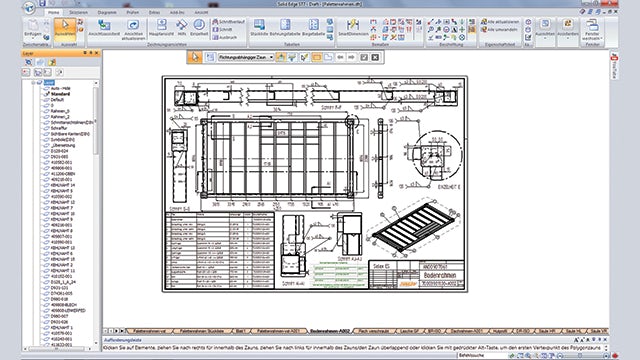640x360 pixels.
Task: Switch to the Skizzieren ribbon tab
Action: tap(78, 13)
